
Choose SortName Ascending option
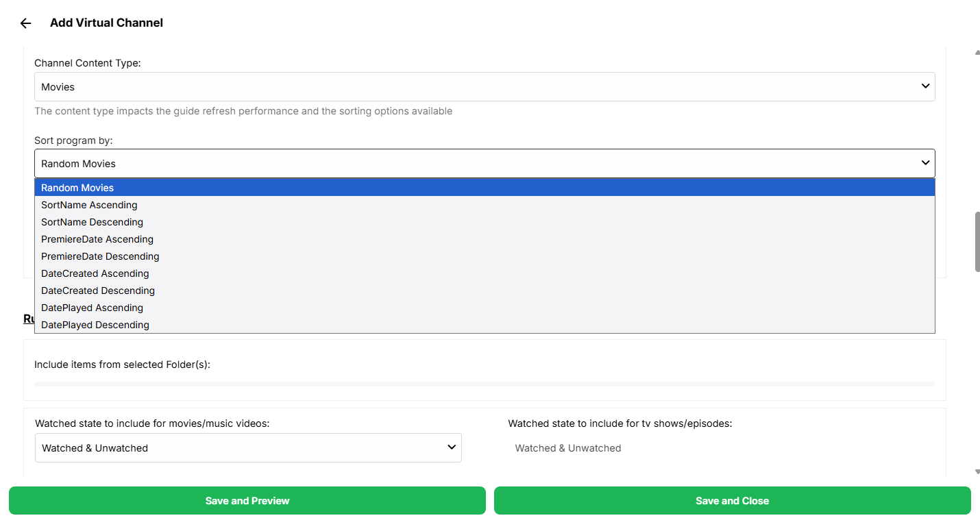[89, 205]
